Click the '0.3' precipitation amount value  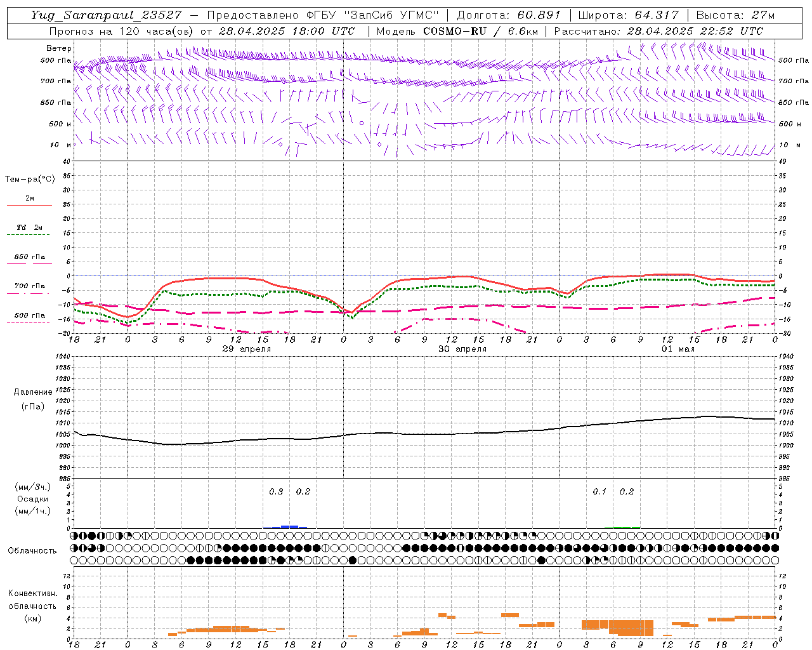tap(276, 492)
